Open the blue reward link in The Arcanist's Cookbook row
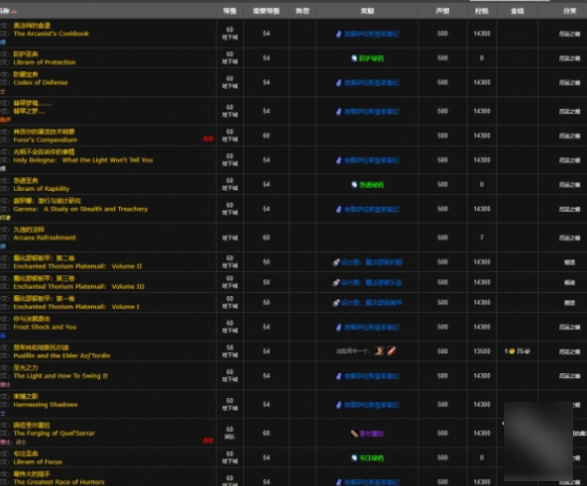The image size is (587, 486). click(371, 34)
